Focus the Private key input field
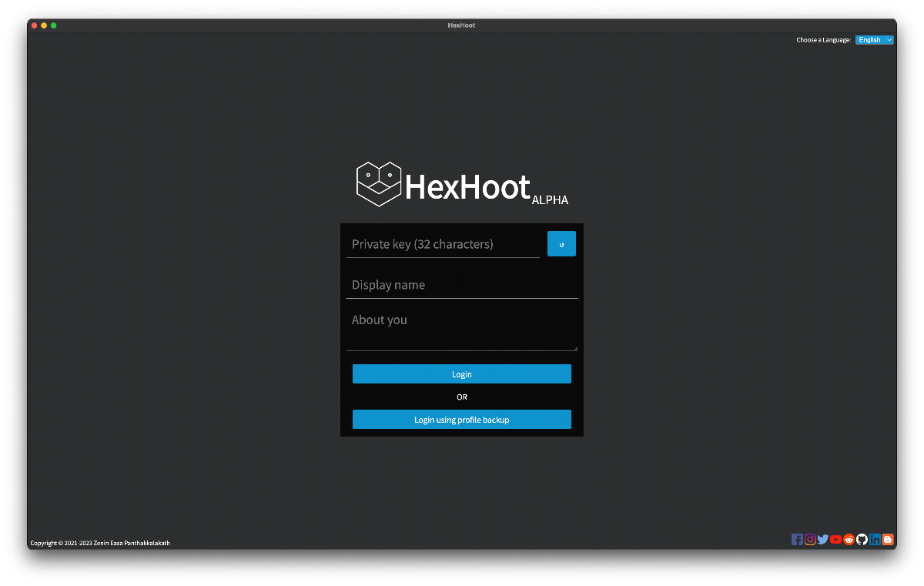The image size is (924, 586). (443, 244)
